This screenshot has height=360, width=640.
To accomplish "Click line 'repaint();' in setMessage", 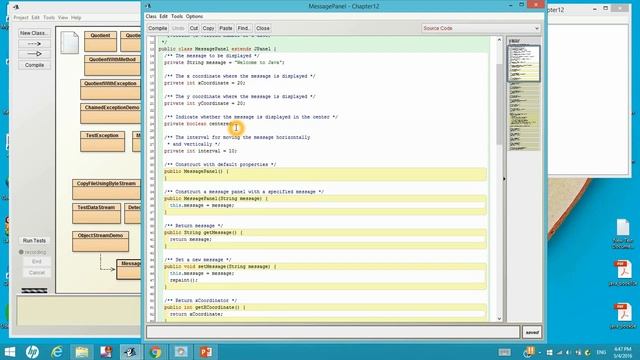I will (x=184, y=280).
